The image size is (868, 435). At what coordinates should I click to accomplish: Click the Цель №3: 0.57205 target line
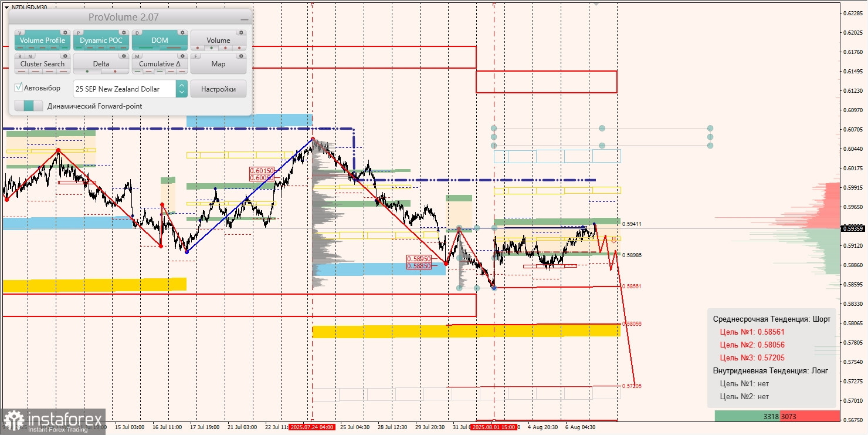click(x=752, y=358)
